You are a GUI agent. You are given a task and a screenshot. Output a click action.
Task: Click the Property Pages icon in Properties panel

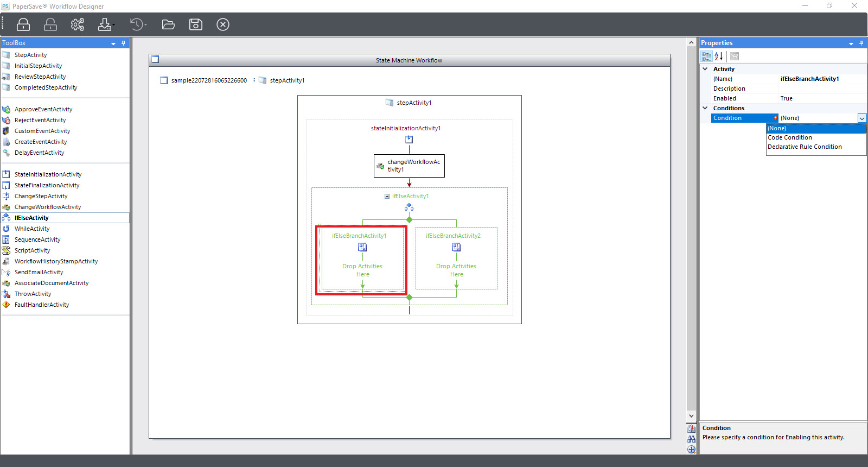coord(735,56)
